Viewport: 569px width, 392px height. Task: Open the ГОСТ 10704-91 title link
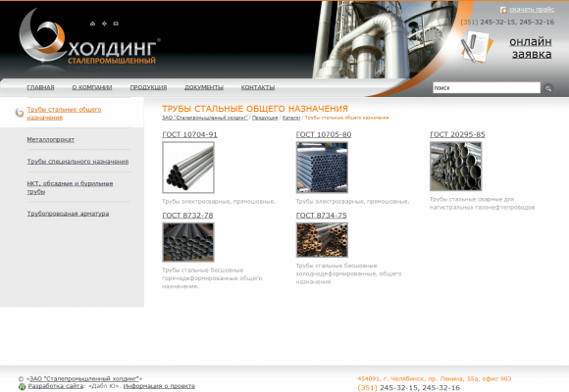(189, 134)
